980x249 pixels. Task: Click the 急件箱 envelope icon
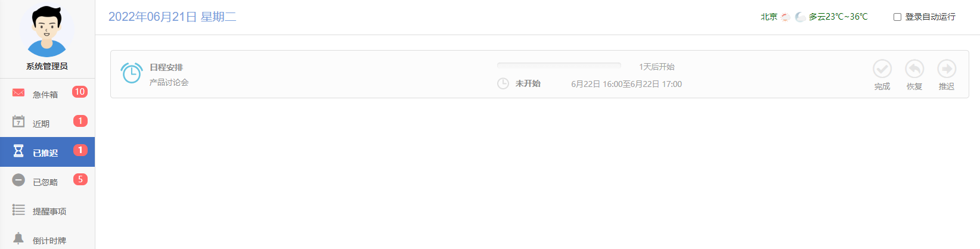(18, 93)
